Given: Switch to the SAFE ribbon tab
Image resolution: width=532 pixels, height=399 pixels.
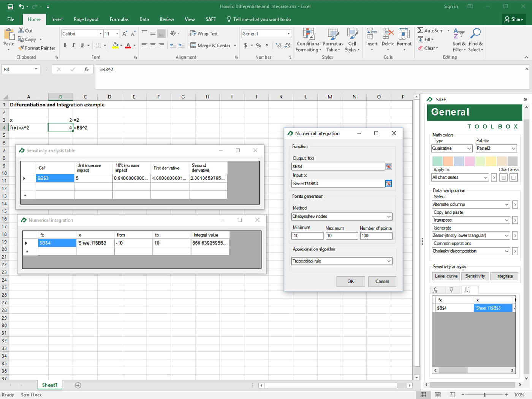Looking at the screenshot, I should (211, 19).
